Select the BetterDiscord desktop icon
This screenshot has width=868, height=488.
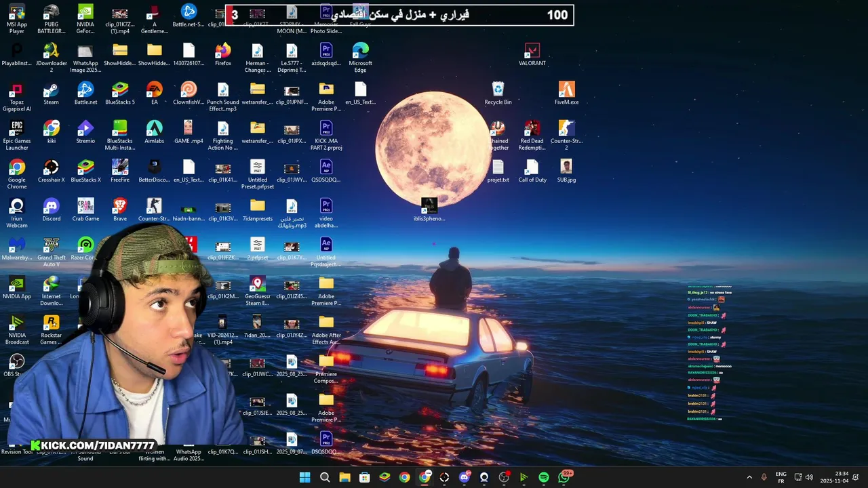click(x=154, y=171)
